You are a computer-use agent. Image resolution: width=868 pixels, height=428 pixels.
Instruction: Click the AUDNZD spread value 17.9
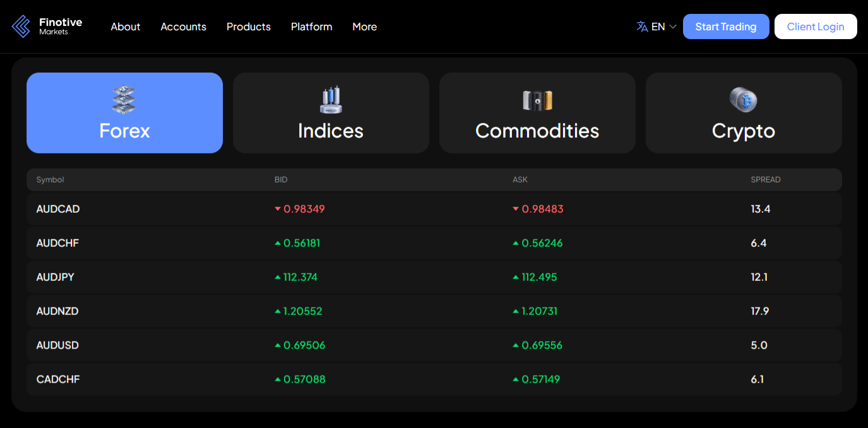point(760,311)
